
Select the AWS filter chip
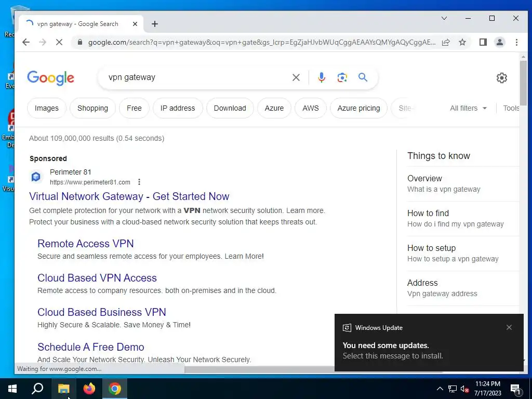pos(311,108)
